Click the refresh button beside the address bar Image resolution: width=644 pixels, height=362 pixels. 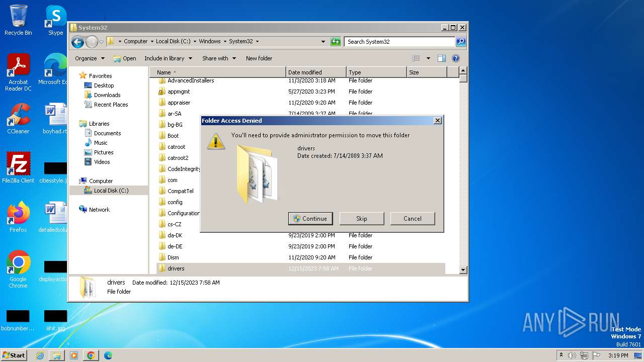tap(336, 42)
